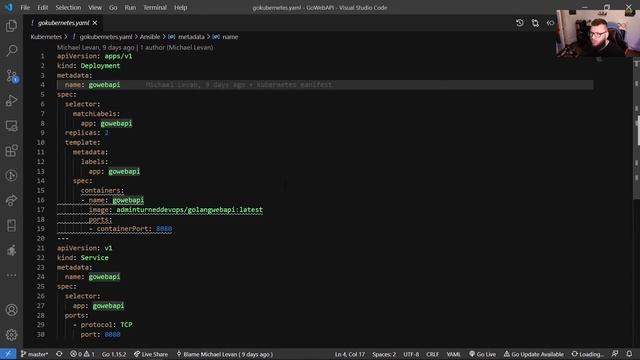Image resolution: width=640 pixels, height=360 pixels.
Task: Click Ln 4, Col 17 in status bar
Action: (x=350, y=354)
